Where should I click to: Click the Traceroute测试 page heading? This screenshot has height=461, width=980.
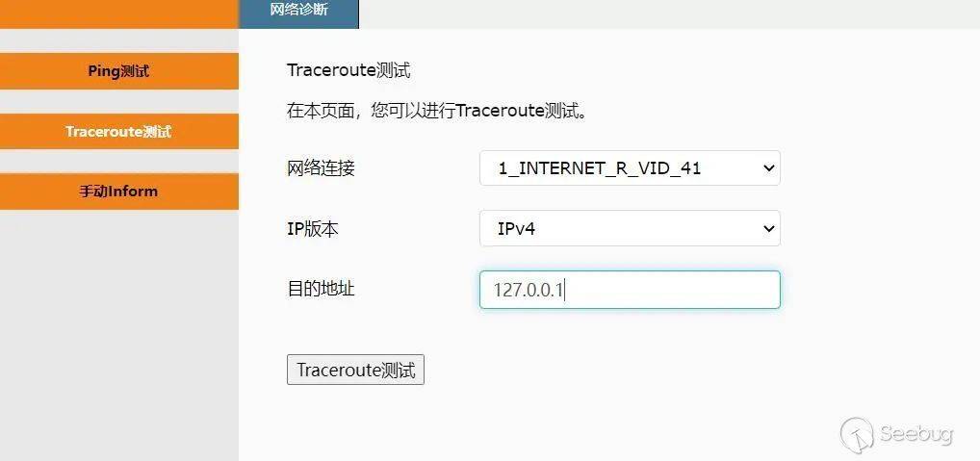[348, 70]
